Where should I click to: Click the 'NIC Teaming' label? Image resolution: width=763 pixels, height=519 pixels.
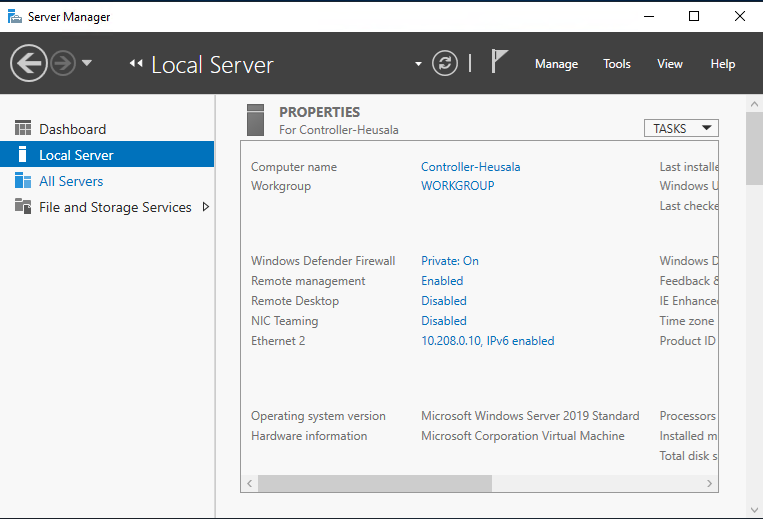(285, 321)
